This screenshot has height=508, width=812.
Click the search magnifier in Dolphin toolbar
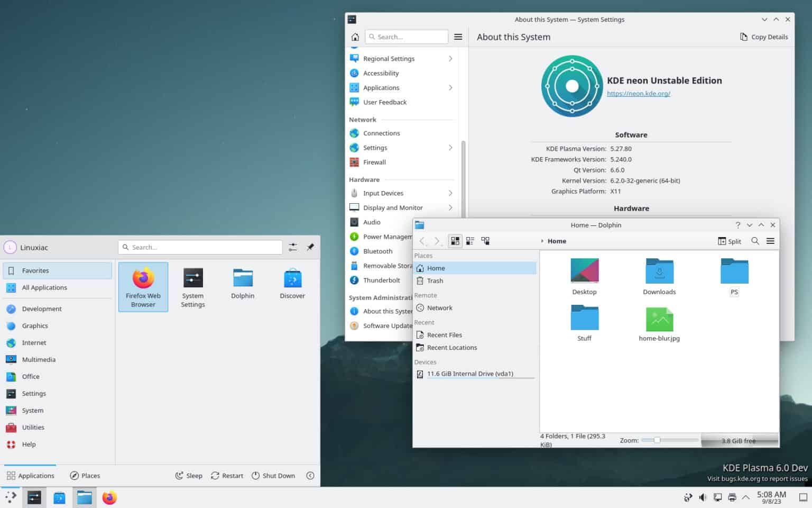tap(755, 241)
